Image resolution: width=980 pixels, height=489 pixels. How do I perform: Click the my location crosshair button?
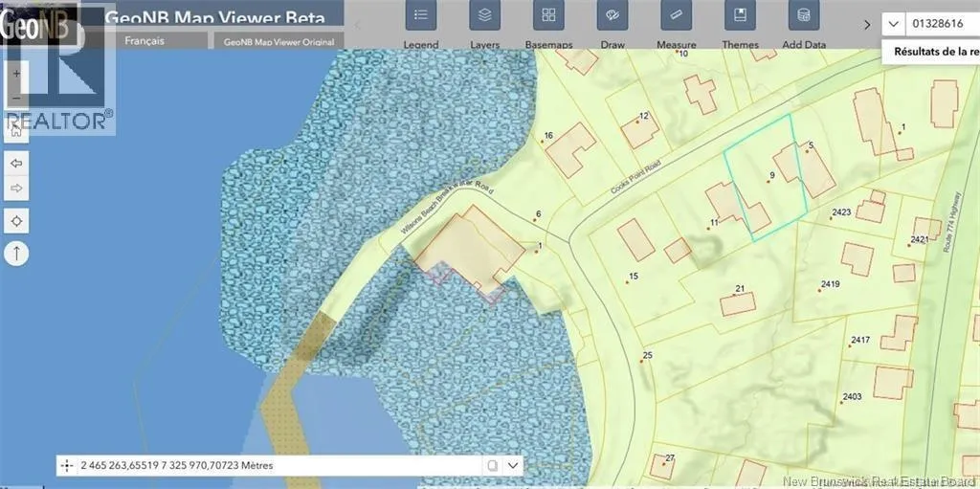[x=16, y=221]
